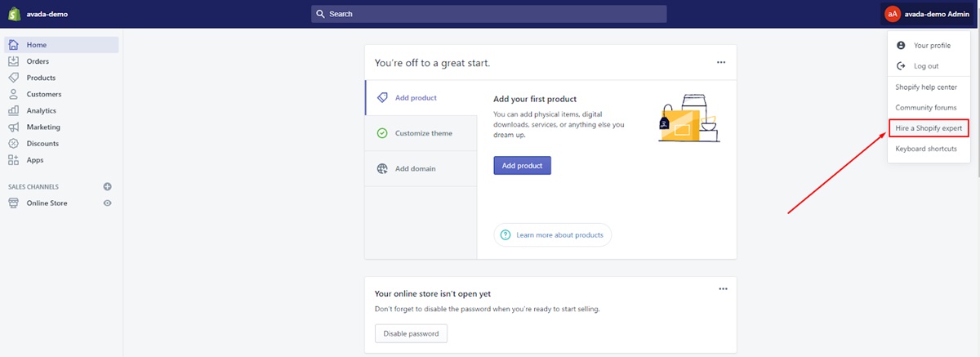View online store with eye icon
This screenshot has height=357, width=980.
pos(107,203)
